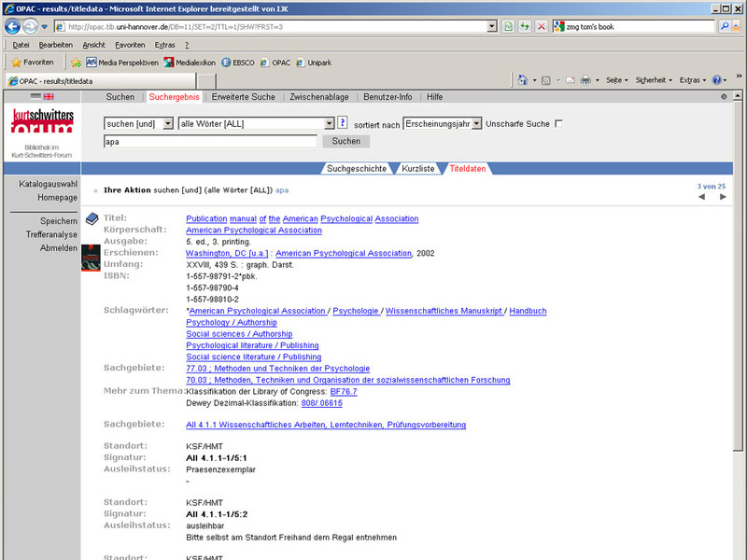This screenshot has height=560, width=747.
Task: Click the browser address bar
Action: click(x=272, y=27)
